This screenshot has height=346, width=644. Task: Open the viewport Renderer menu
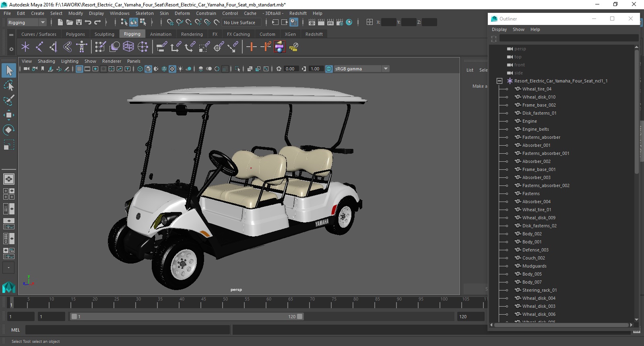tap(111, 61)
